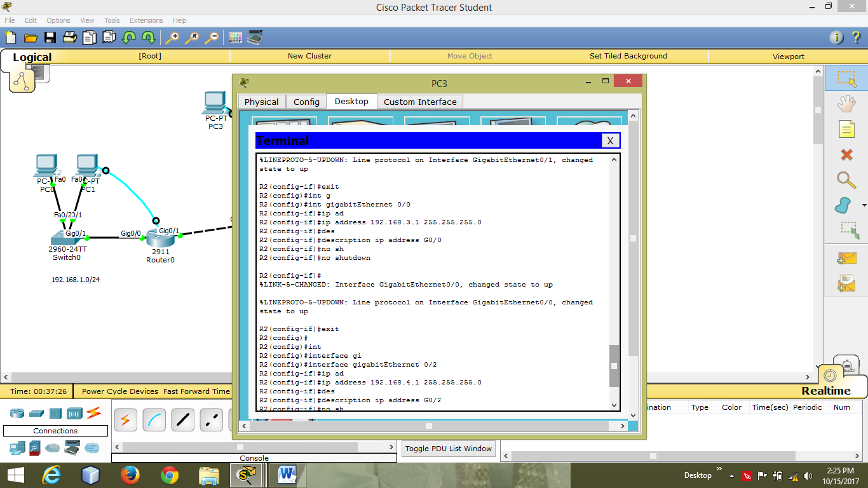Viewport: 868px width, 488px height.
Task: Click Set Tiled Background button
Action: click(x=628, y=56)
